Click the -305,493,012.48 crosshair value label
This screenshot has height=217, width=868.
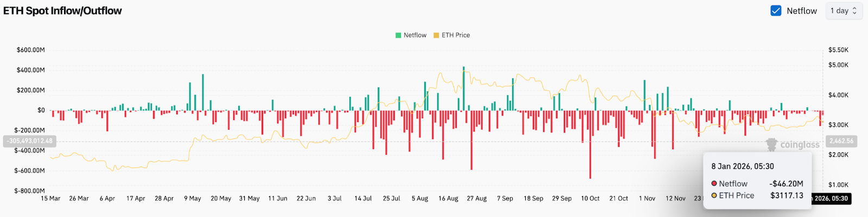29,141
